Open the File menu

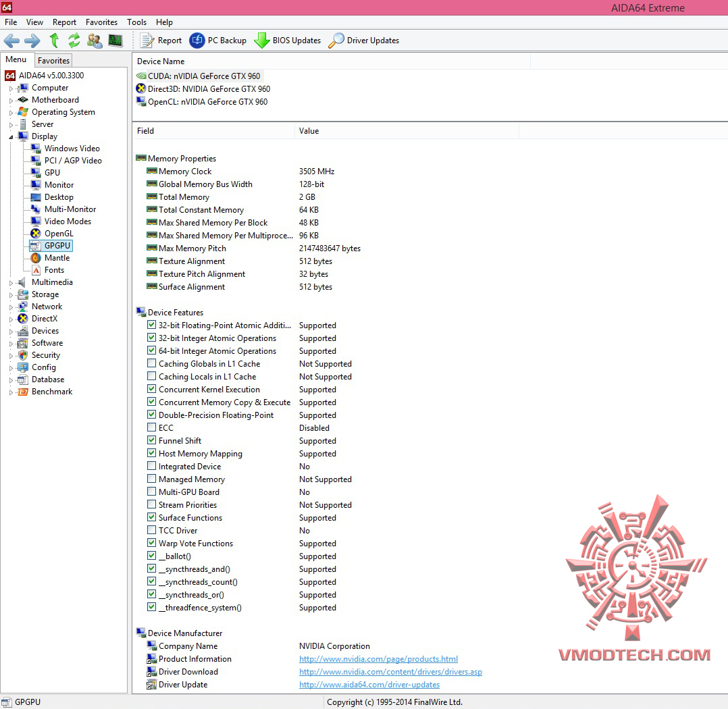pyautogui.click(x=11, y=22)
